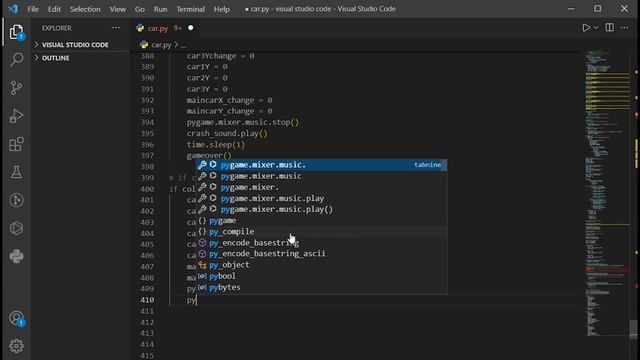Open run options dropdown beside play button
Image resolution: width=640 pixels, height=360 pixels.
596,28
